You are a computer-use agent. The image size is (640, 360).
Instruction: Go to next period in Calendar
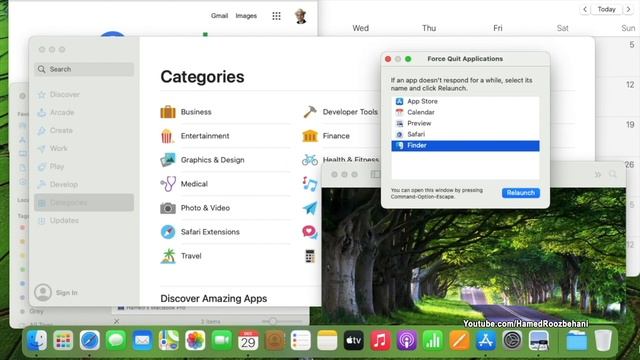(628, 9)
